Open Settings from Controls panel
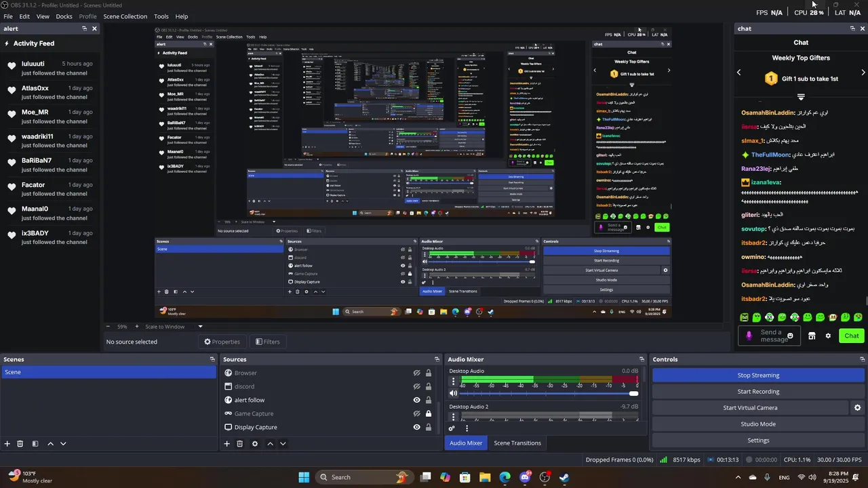868x488 pixels. tap(758, 441)
